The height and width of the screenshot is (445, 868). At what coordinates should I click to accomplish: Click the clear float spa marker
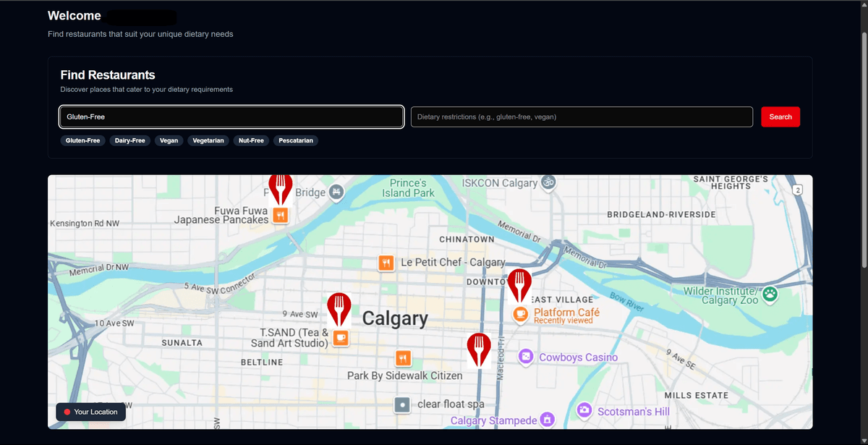click(402, 404)
